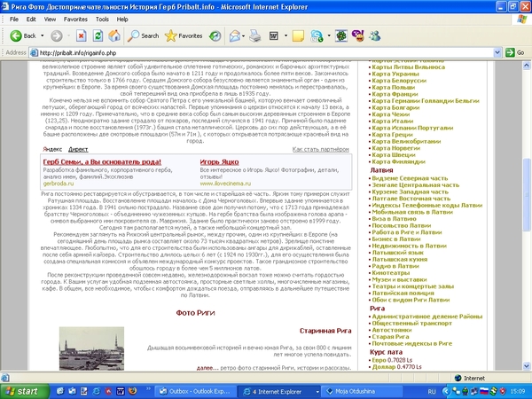532x399 pixels.
Task: Click the 'далее...' link
Action: 207,368
